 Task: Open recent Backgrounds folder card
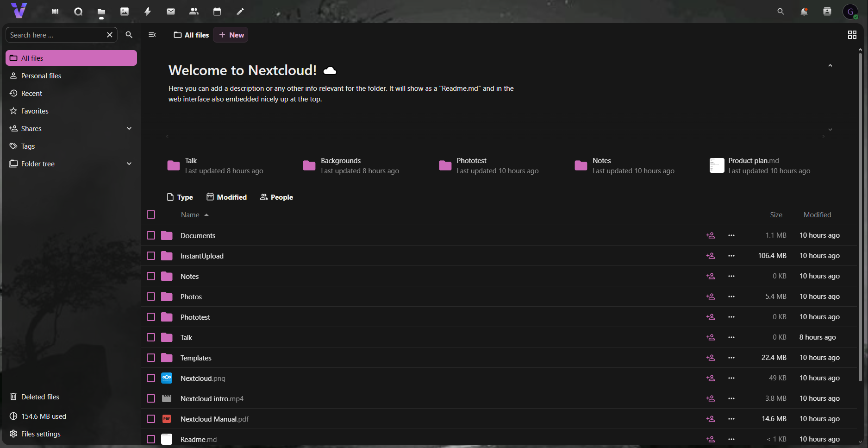(352, 165)
